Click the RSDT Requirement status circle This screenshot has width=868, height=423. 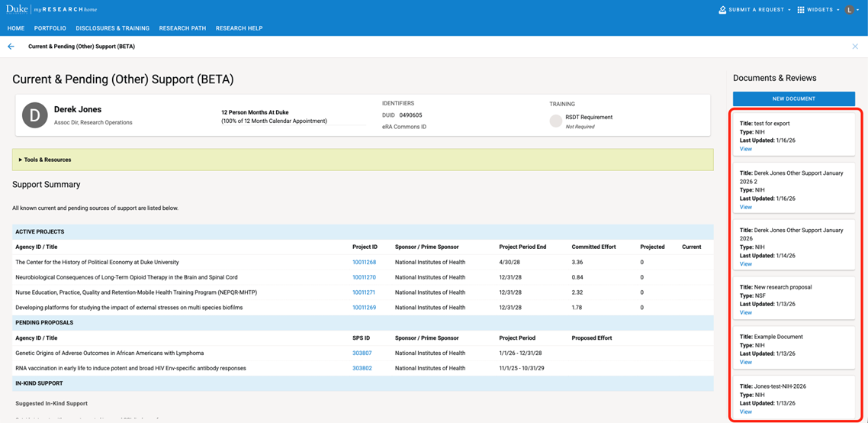pos(556,121)
